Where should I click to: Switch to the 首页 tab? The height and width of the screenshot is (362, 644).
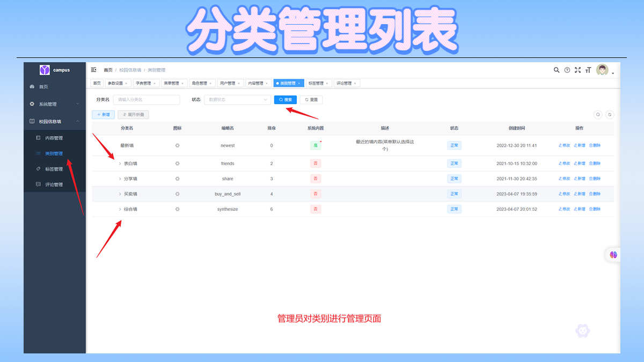tap(97, 83)
